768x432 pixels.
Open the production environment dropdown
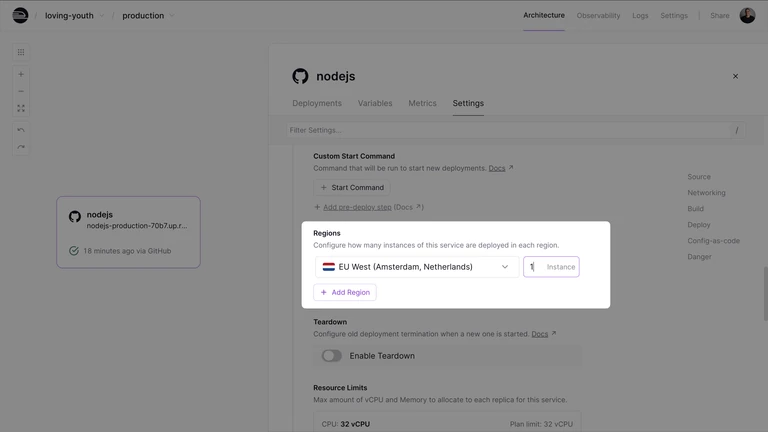point(148,16)
